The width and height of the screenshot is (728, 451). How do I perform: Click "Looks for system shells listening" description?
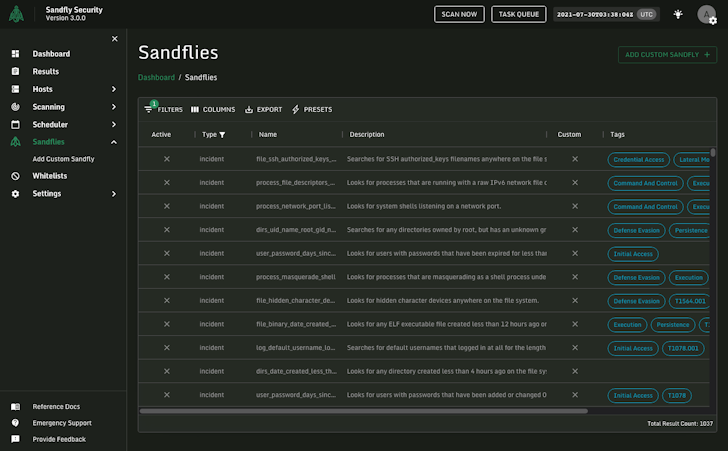[x=424, y=206]
